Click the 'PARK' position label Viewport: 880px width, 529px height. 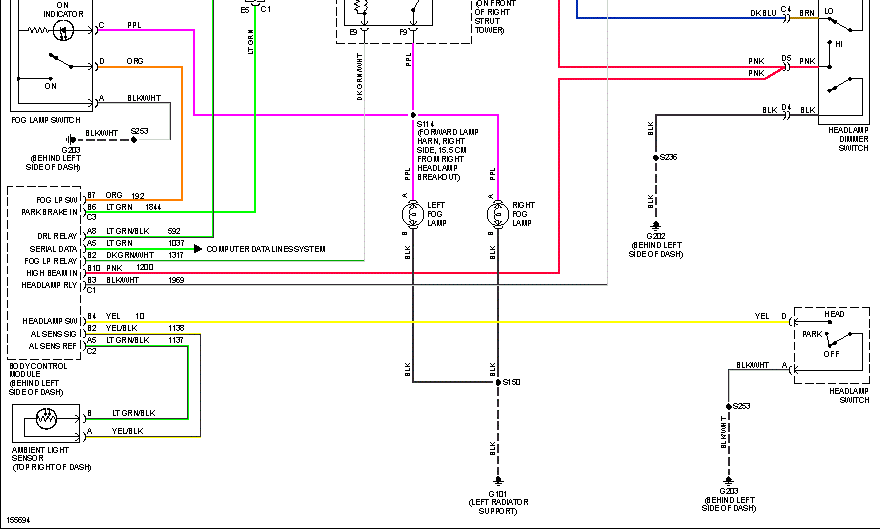[812, 334]
